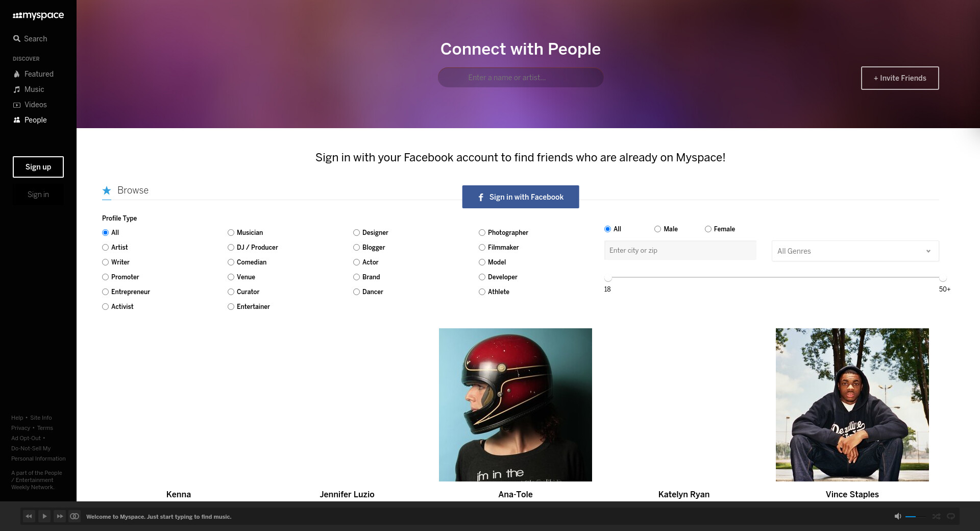Image resolution: width=980 pixels, height=531 pixels.
Task: Open Search from the sidebar
Action: (x=30, y=39)
